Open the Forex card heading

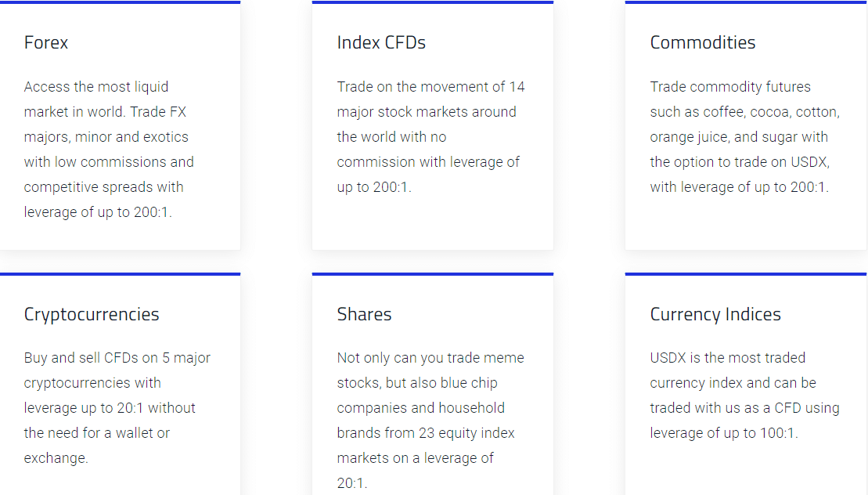[x=46, y=42]
